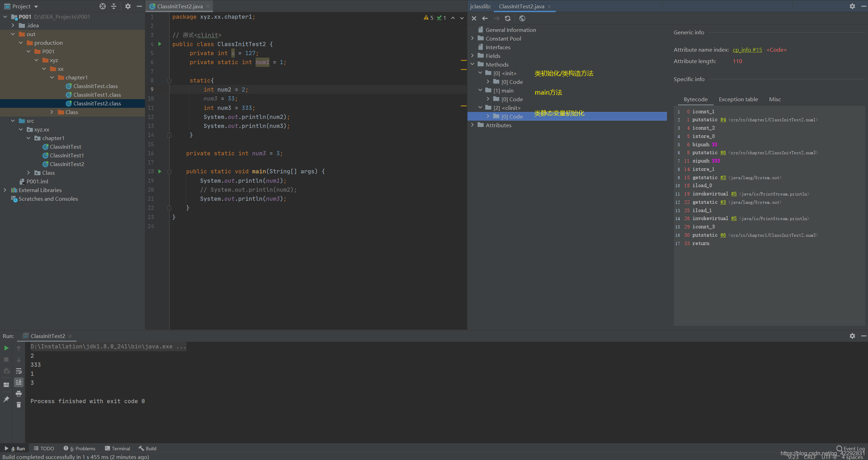Rerun ClassInitTest2 with green play icon
The height and width of the screenshot is (460, 868).
(x=6, y=348)
